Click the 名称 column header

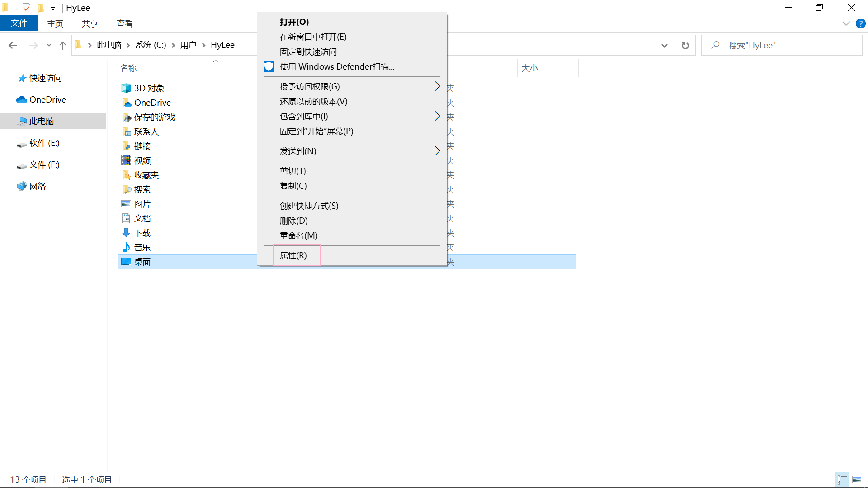pyautogui.click(x=128, y=68)
